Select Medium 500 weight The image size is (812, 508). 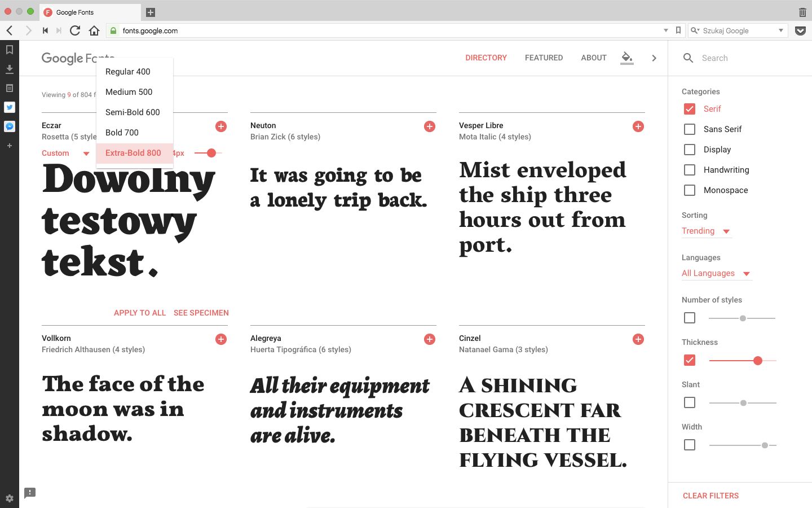point(135,92)
